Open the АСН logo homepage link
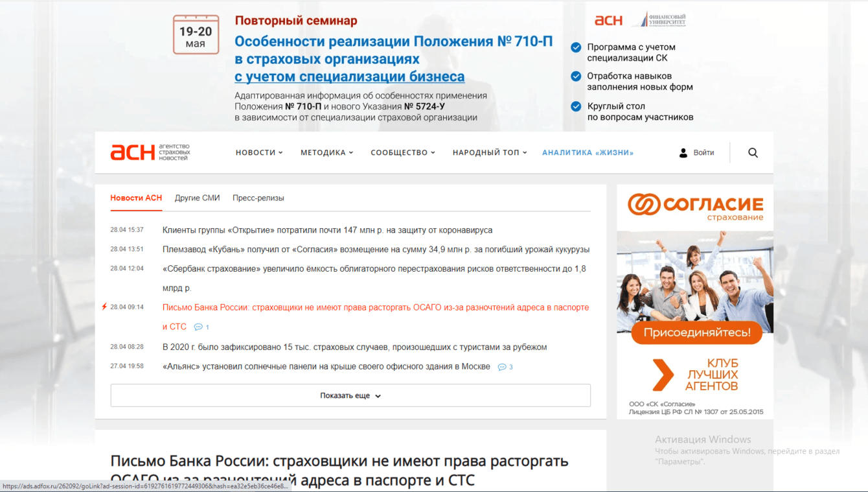This screenshot has height=492, width=868. pos(150,152)
